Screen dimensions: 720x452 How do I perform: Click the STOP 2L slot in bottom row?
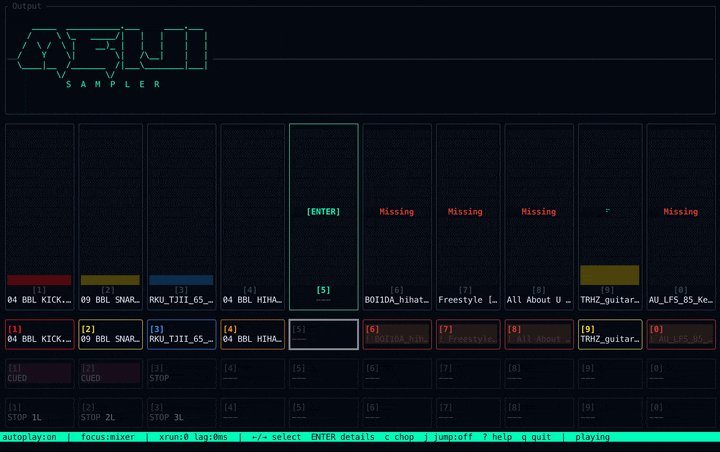click(x=111, y=412)
